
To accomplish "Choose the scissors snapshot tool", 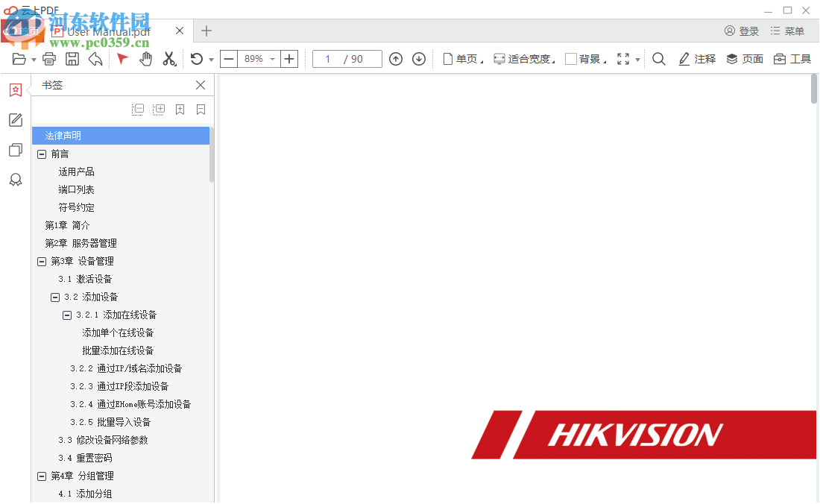I will click(x=169, y=59).
